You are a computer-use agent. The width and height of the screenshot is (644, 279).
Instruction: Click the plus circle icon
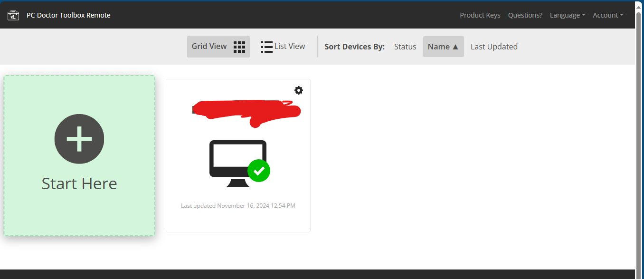79,139
